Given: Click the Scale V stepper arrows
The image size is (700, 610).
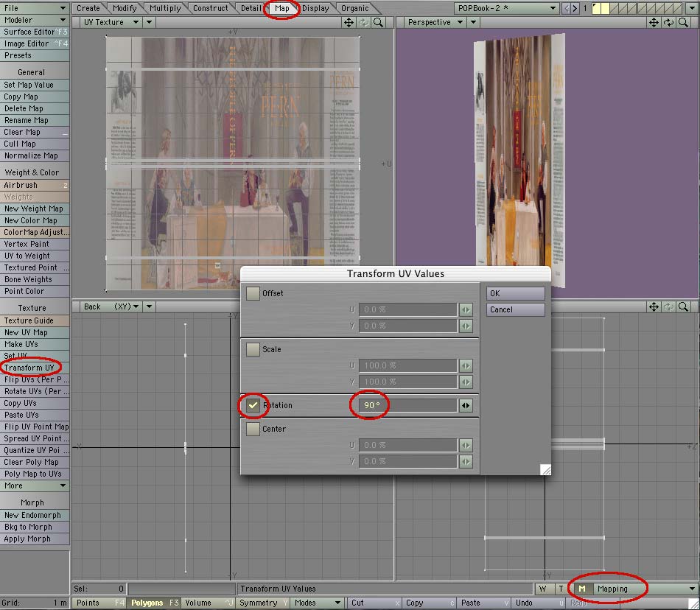Looking at the screenshot, I should 466,382.
